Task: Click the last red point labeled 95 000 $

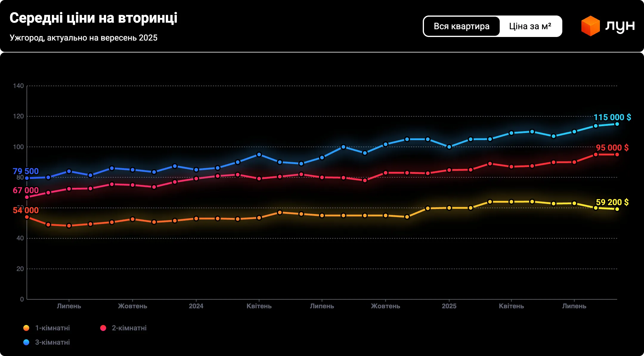Action: coord(617,154)
